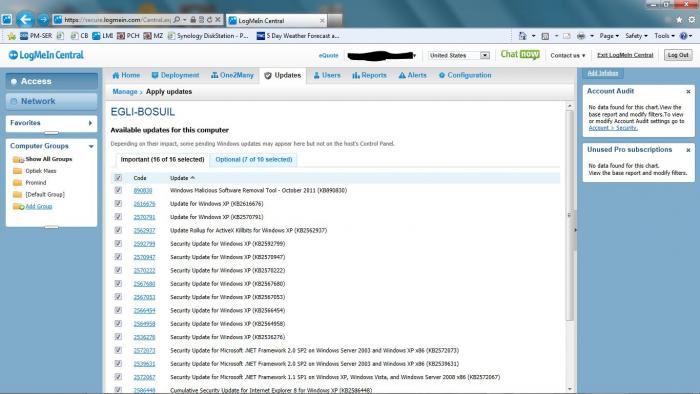Collapse the Computer Groups panel
700x394 pixels.
(x=91, y=146)
